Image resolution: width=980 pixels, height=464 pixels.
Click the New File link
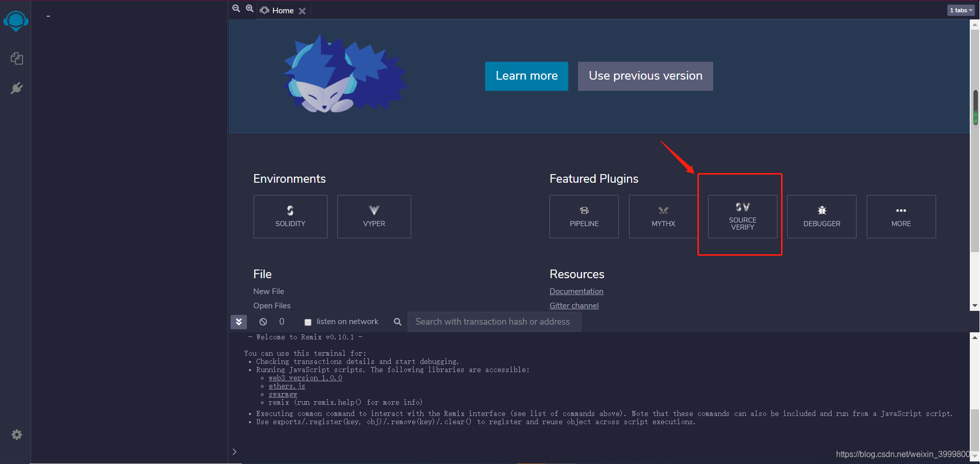(x=269, y=291)
